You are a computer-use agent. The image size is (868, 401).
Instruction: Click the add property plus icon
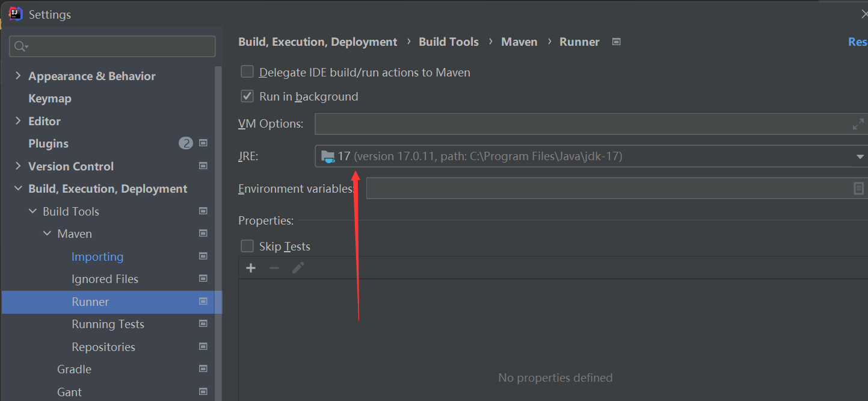[x=250, y=267]
